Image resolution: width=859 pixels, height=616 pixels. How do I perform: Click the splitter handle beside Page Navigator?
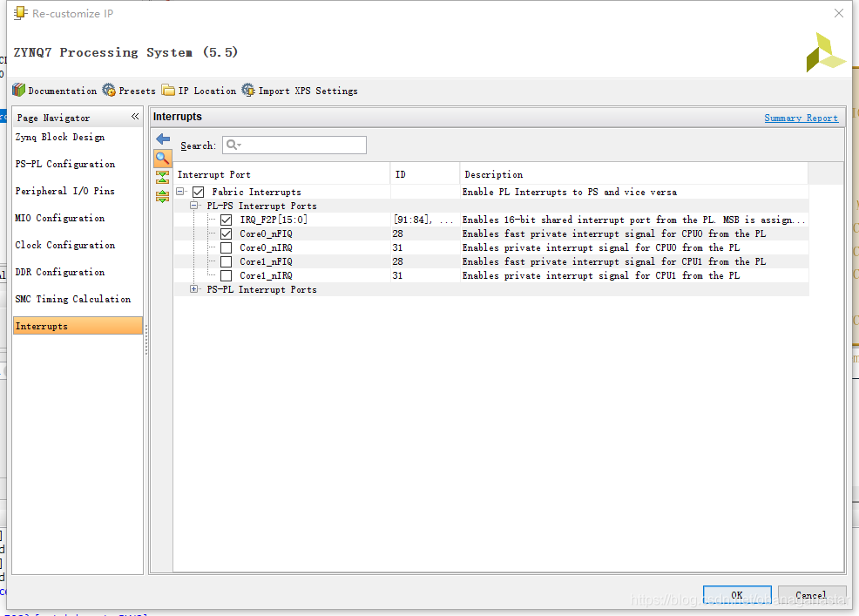tap(146, 340)
